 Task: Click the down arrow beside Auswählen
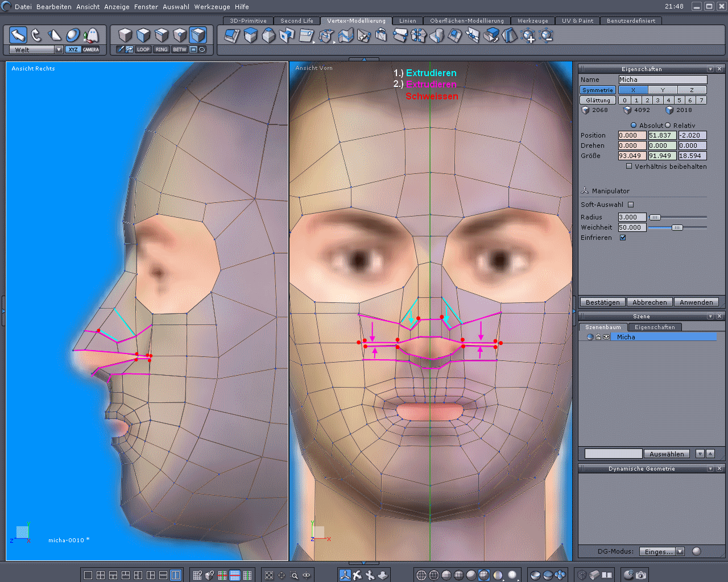700,454
